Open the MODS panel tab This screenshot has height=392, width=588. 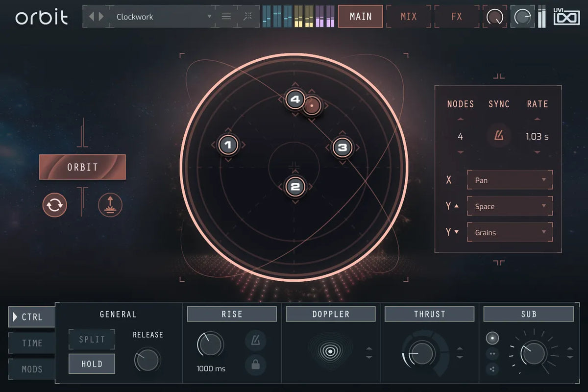click(32, 369)
